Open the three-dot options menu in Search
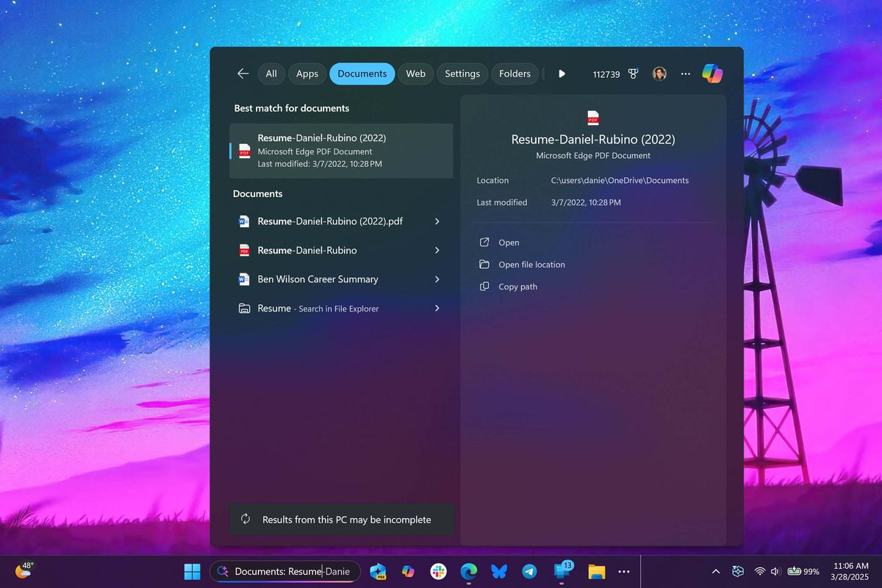Screen dimensions: 882x588 point(685,73)
